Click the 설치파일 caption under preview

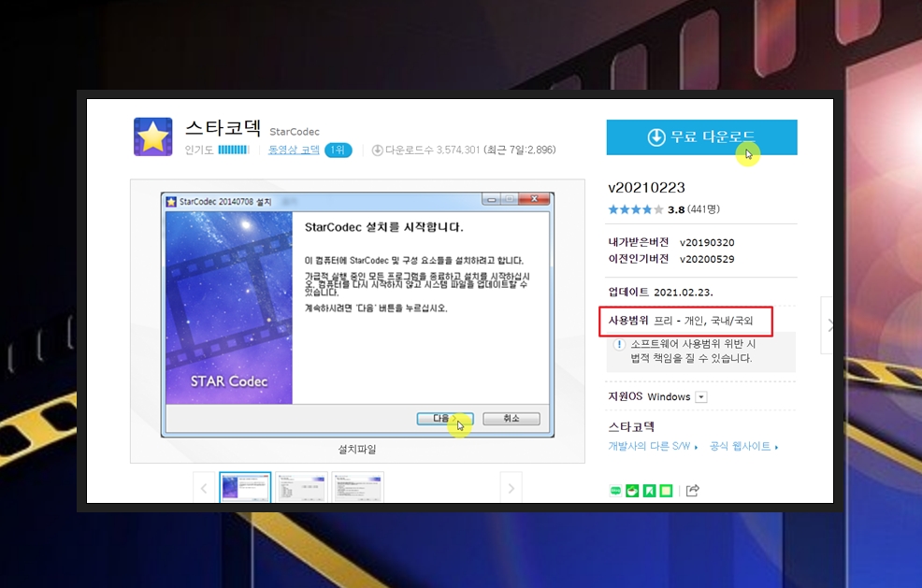pos(357,450)
